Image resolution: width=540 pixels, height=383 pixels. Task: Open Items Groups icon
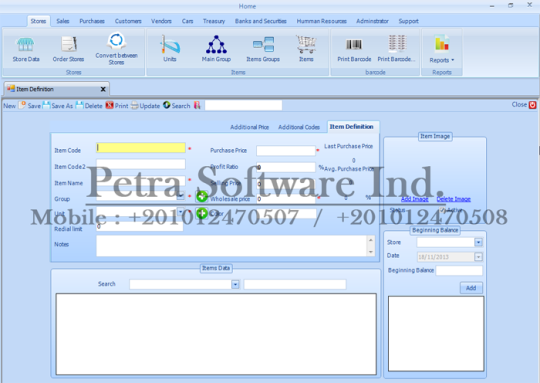coord(263,50)
